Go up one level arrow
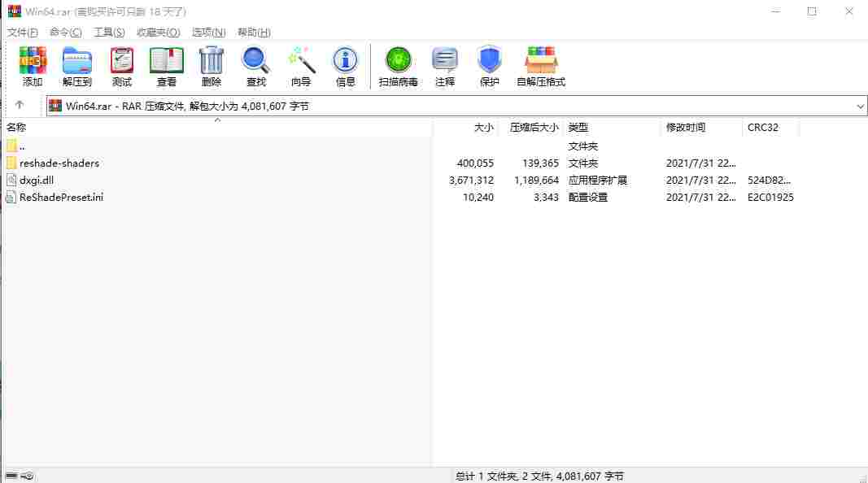Viewport: 868px width, 483px height. click(20, 105)
